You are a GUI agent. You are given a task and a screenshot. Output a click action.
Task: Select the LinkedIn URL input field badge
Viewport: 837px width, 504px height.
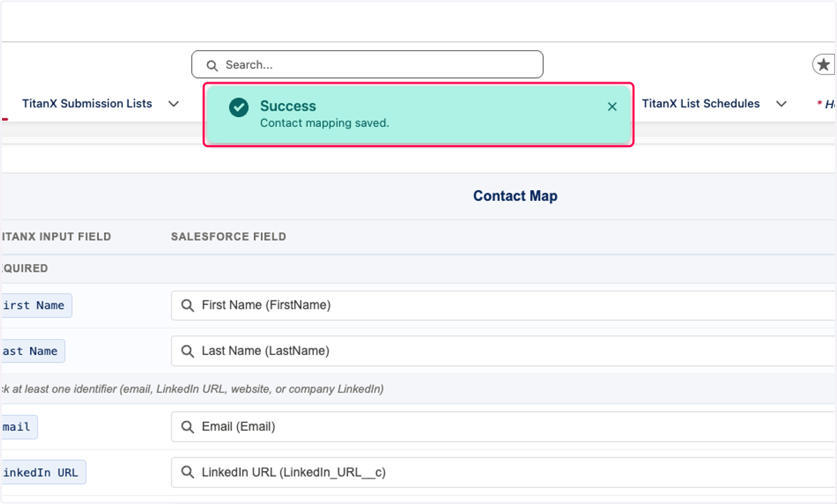click(43, 473)
